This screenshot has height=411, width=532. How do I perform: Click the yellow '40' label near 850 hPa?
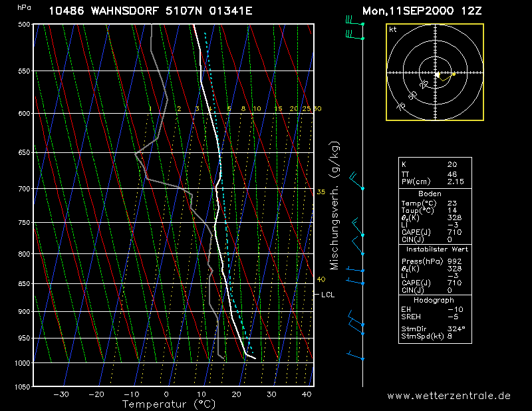click(x=321, y=279)
